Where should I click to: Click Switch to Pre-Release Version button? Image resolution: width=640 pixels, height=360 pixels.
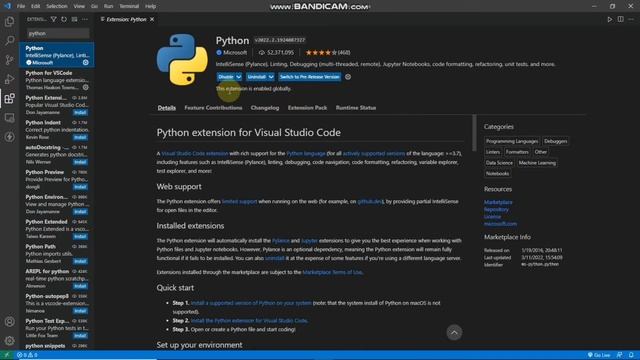click(x=309, y=77)
